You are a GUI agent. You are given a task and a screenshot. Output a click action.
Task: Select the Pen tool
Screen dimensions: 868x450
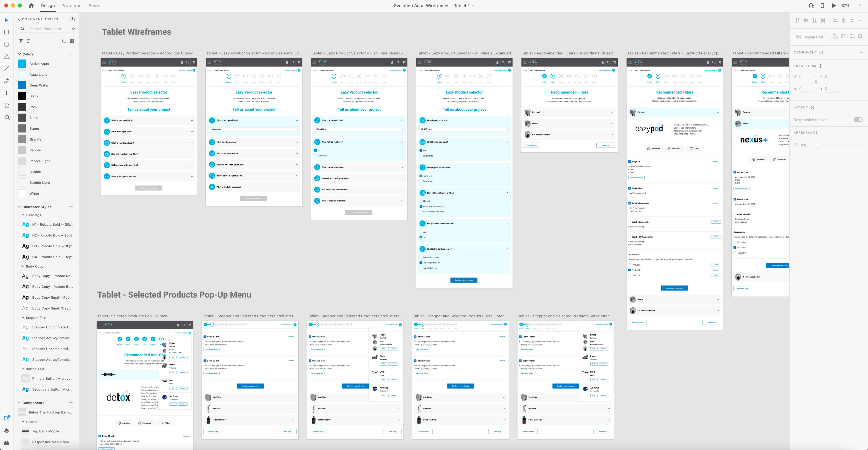[x=6, y=81]
